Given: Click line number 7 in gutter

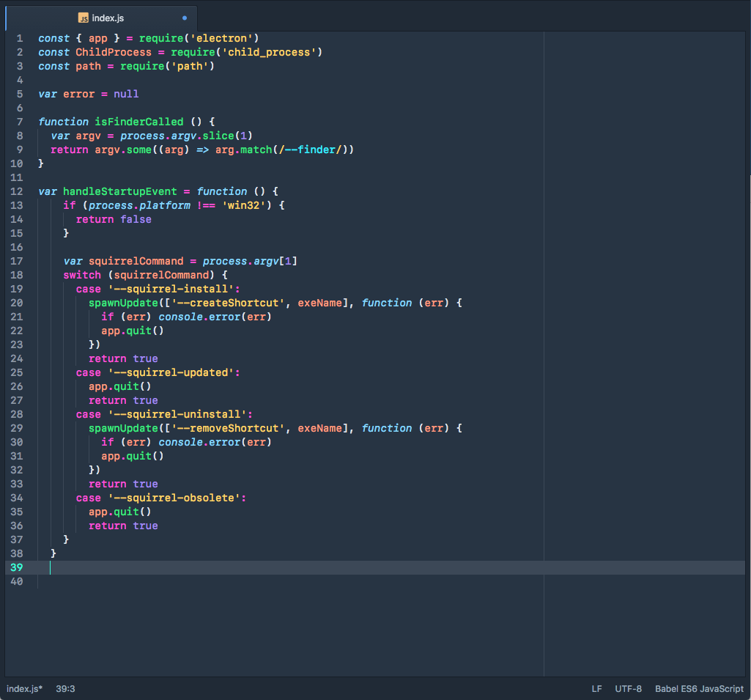Looking at the screenshot, I should 20,122.
